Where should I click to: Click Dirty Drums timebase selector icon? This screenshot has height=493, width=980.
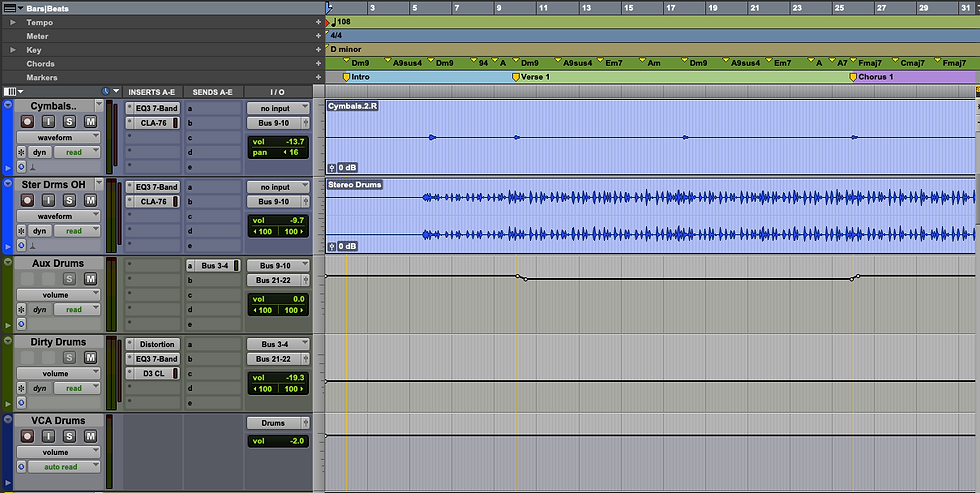click(x=21, y=403)
